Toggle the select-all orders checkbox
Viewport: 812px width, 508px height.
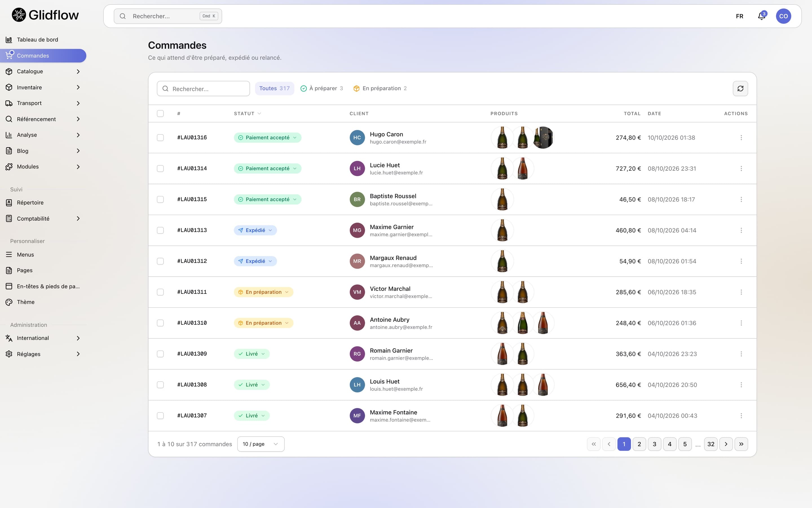click(160, 113)
